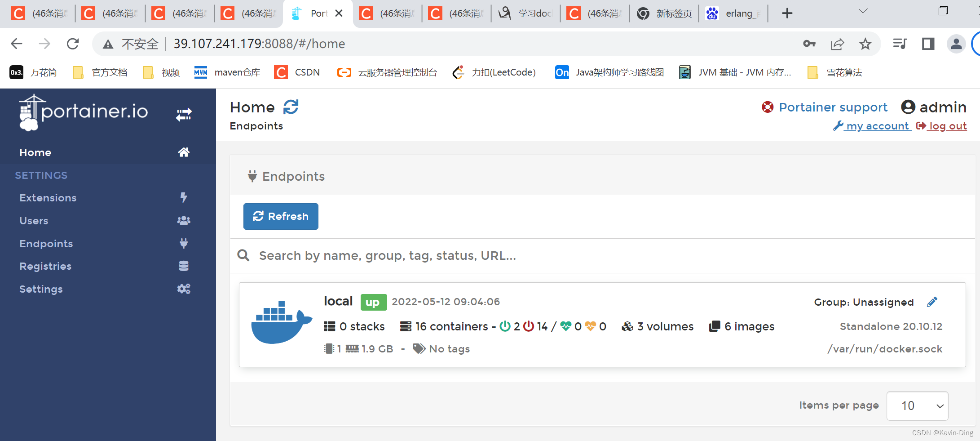Click the No tags label
Screen dimensions: 980x441
[441, 349]
